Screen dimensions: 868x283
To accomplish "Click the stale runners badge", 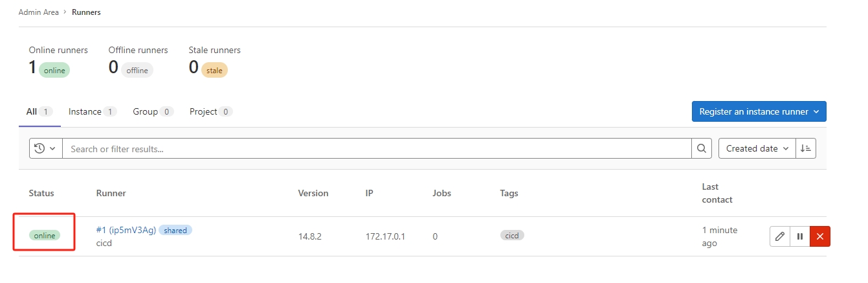I will tap(214, 71).
